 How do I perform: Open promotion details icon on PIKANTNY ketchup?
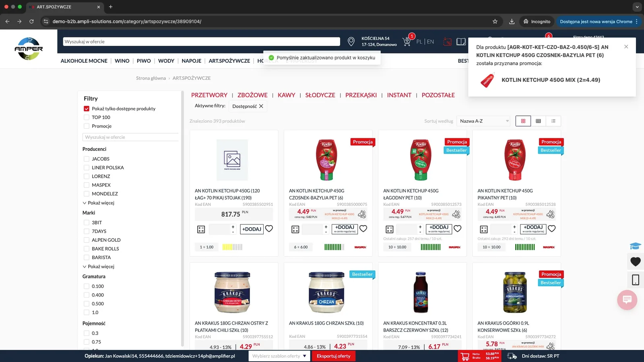coord(551,214)
